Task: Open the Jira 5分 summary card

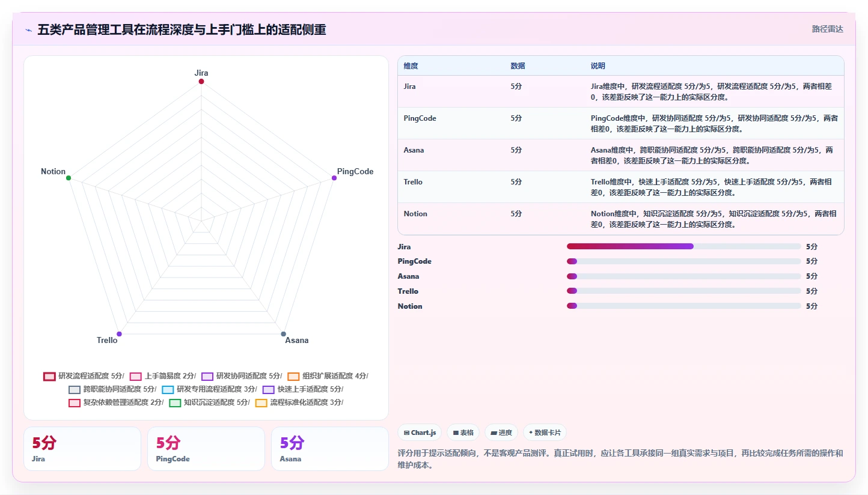Action: [82, 449]
